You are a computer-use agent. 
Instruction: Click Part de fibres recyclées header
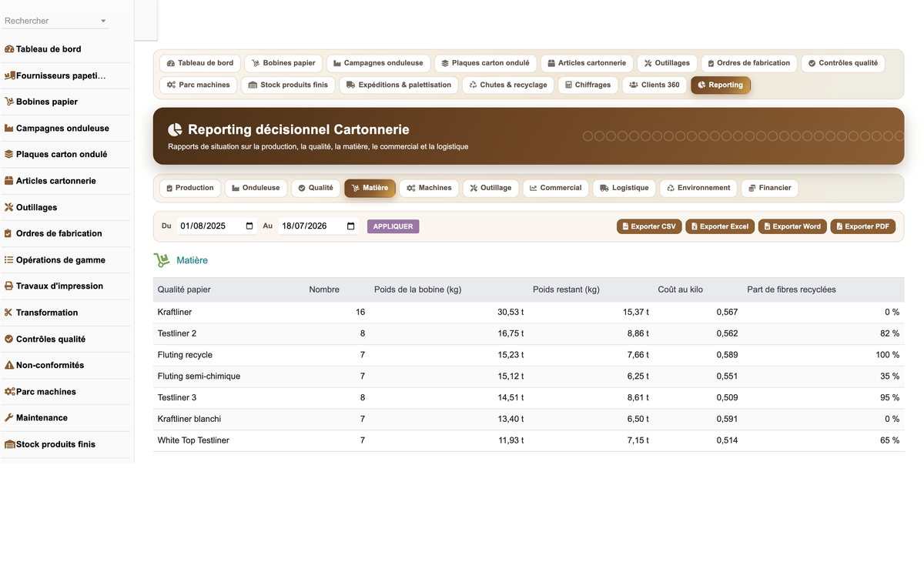pyautogui.click(x=792, y=289)
